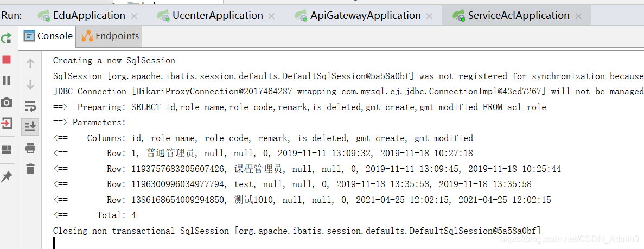Click the Endpoints tab icon
The image size is (644, 249).
tap(87, 36)
